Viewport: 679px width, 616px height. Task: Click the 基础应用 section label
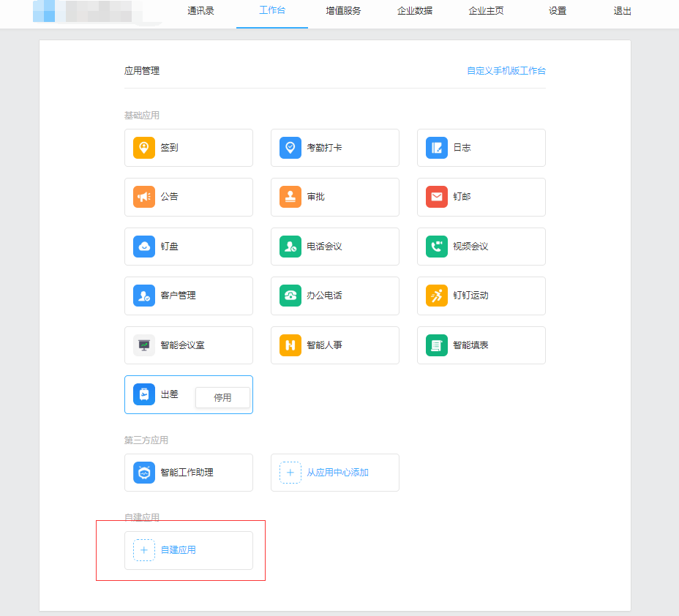point(142,115)
